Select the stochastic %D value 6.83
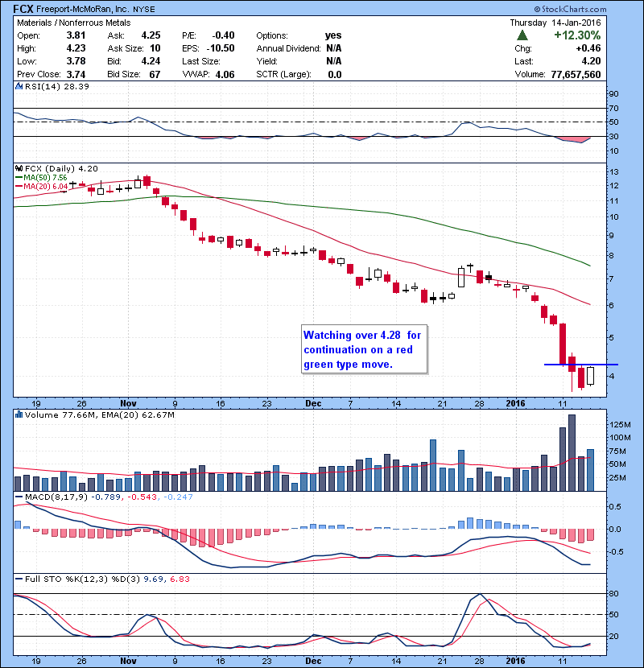The width and height of the screenshot is (644, 668). (x=180, y=579)
